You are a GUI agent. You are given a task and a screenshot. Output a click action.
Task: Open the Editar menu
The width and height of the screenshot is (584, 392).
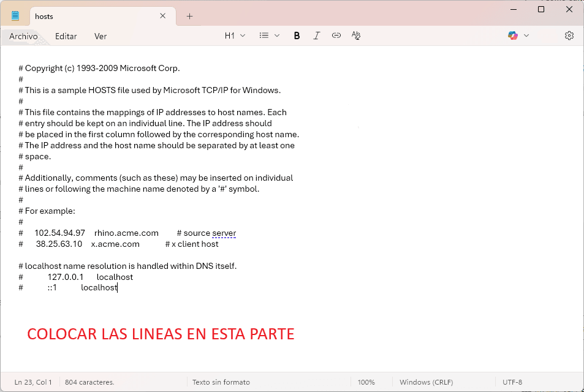tap(66, 36)
